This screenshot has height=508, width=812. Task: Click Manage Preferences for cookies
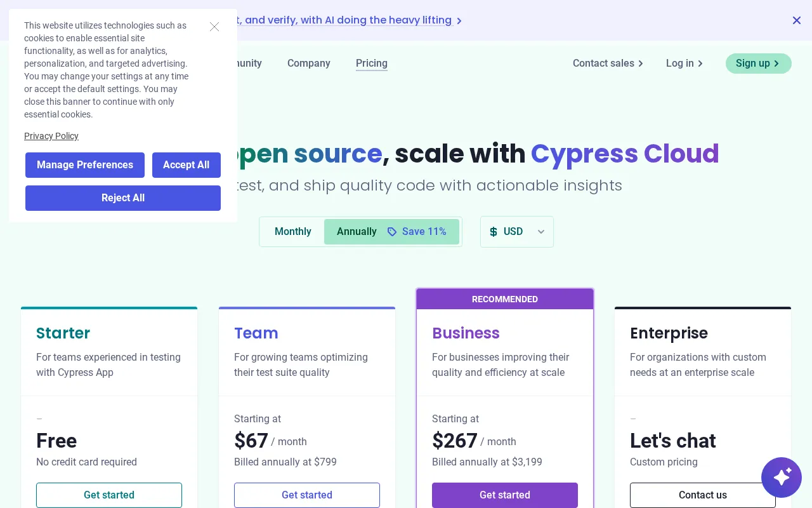(x=85, y=165)
